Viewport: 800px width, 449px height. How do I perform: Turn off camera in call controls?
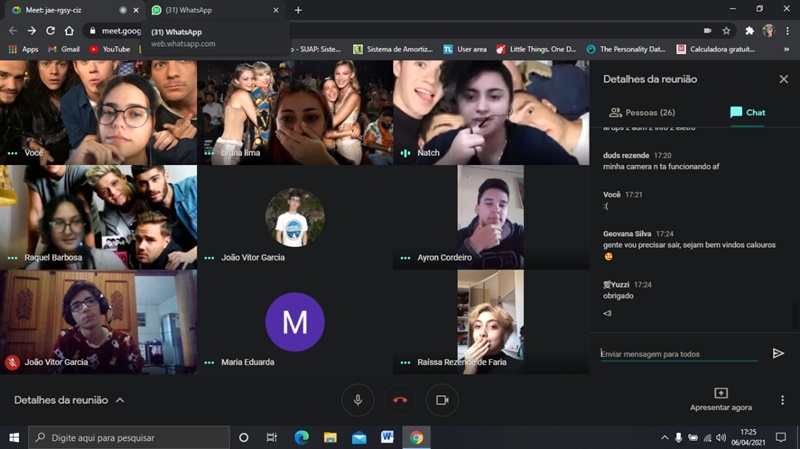tap(442, 400)
